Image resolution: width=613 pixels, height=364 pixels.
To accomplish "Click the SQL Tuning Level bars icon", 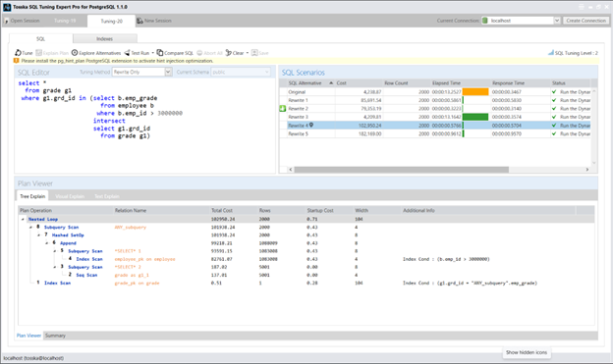I will [x=551, y=52].
